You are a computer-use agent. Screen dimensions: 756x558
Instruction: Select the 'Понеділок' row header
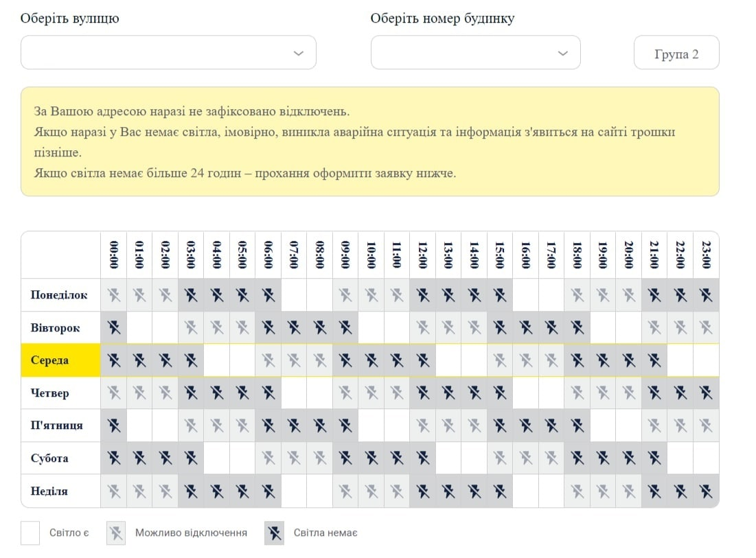[60, 295]
